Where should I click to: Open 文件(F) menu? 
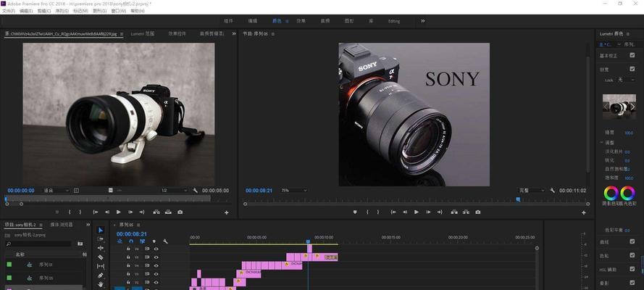(x=9, y=11)
